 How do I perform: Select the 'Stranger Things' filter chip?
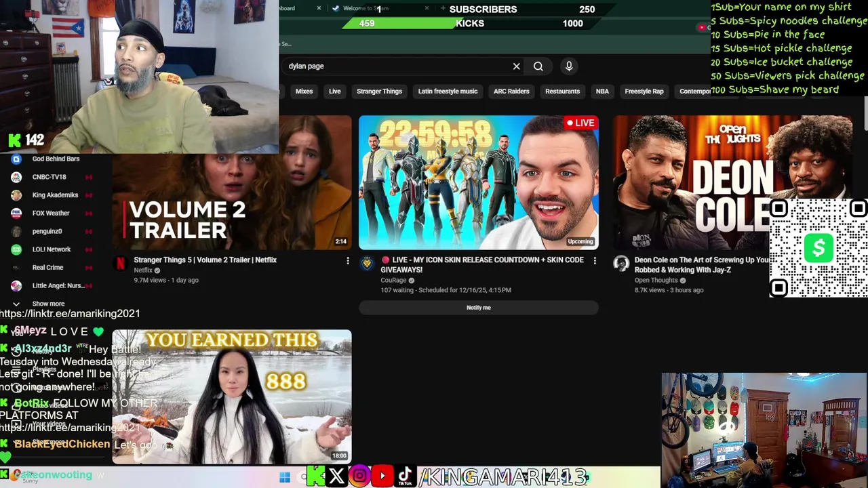tap(379, 91)
